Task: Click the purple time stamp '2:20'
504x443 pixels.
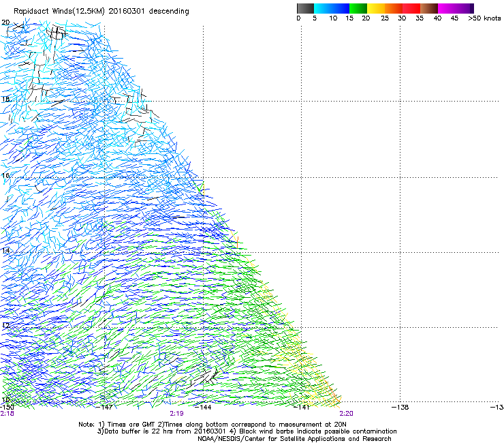Action: coord(346,414)
